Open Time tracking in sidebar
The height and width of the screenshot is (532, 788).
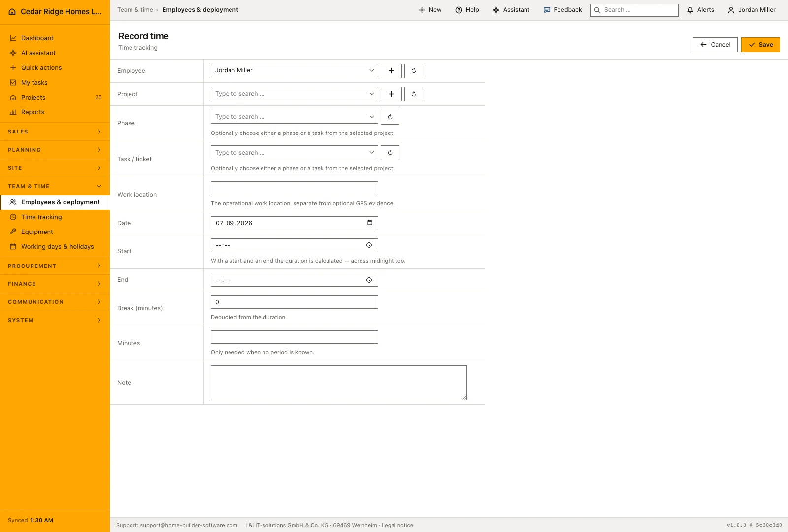[55, 217]
